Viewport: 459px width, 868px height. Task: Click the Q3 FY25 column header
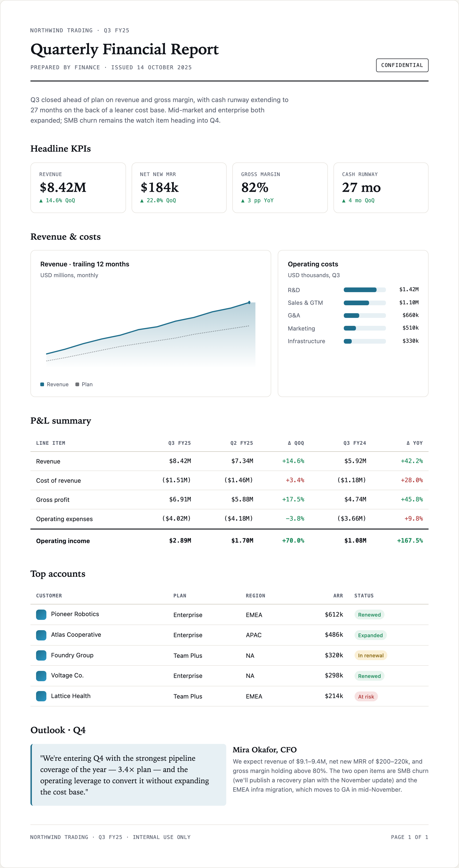pyautogui.click(x=180, y=443)
